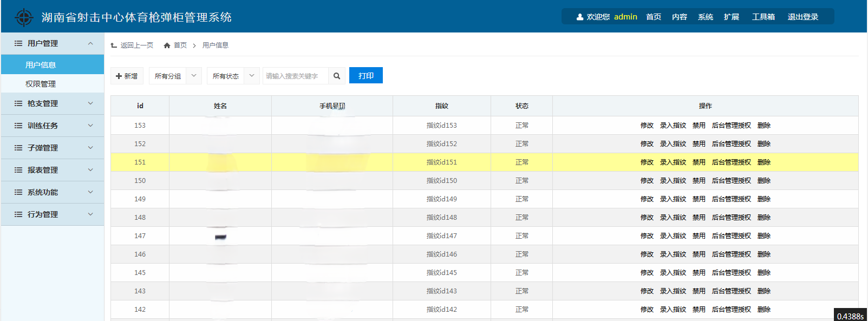Open the 所有状态 dropdown
Viewport: 868px width, 321px height.
pyautogui.click(x=233, y=76)
